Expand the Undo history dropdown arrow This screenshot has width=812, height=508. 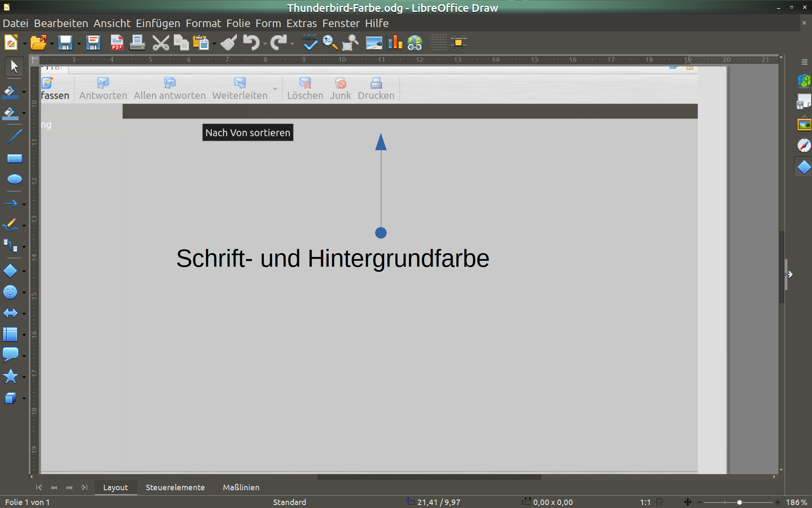point(265,44)
